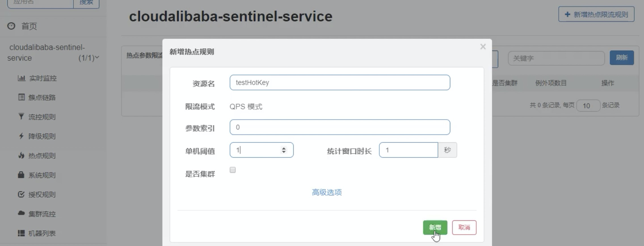Click the 新增热点限流规则 button
644x246 pixels.
pyautogui.click(x=596, y=14)
